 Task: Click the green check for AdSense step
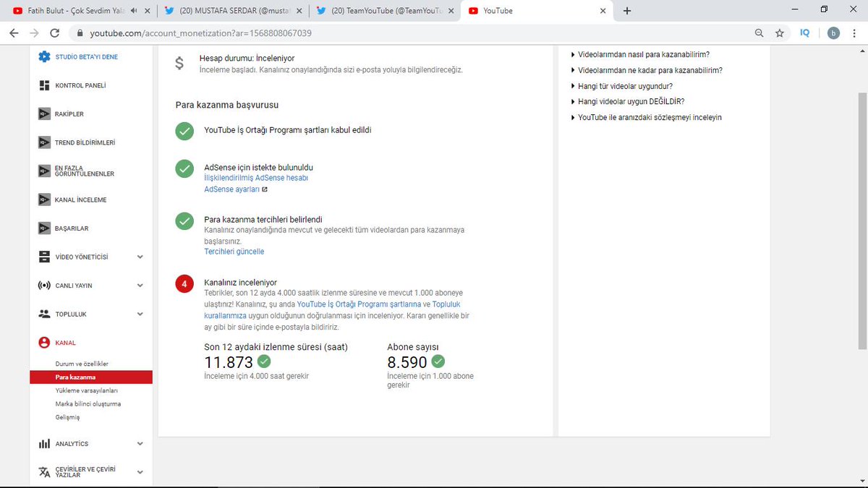[x=184, y=169]
